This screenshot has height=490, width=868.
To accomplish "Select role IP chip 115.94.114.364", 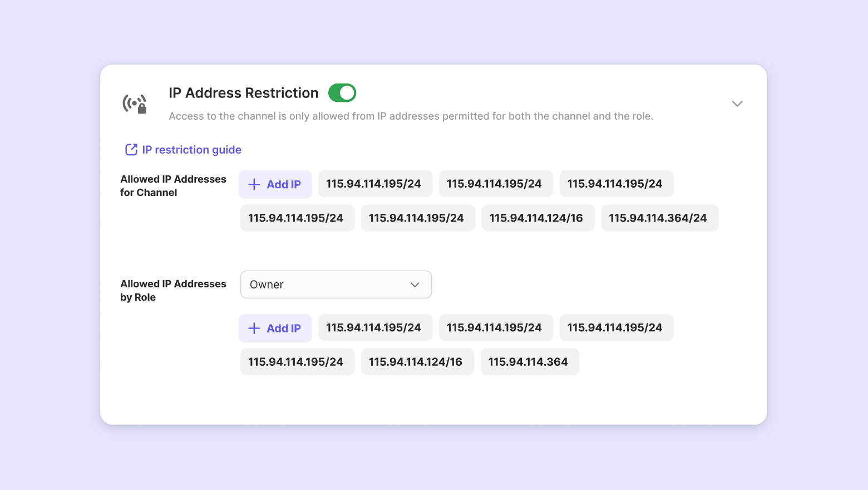I will [x=529, y=362].
